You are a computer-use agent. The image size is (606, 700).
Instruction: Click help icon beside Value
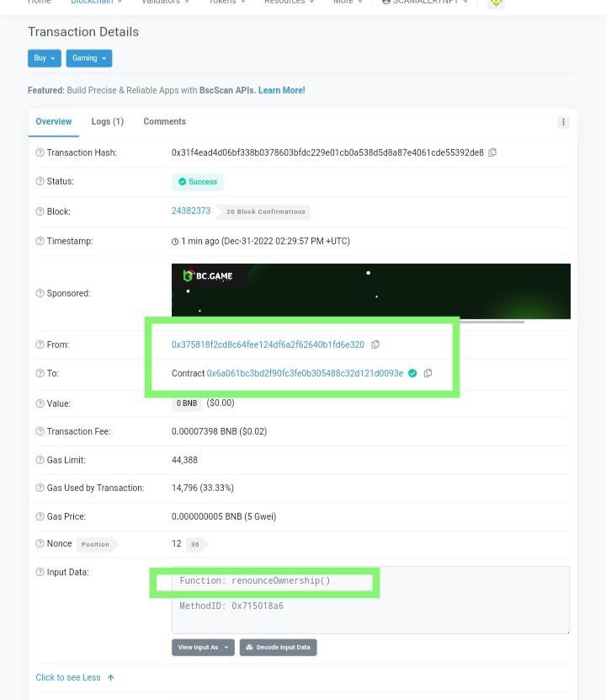pos(40,403)
